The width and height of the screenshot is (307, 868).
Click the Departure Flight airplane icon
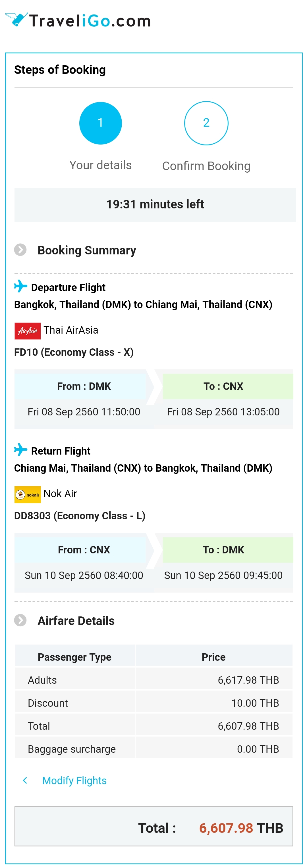[x=20, y=286]
